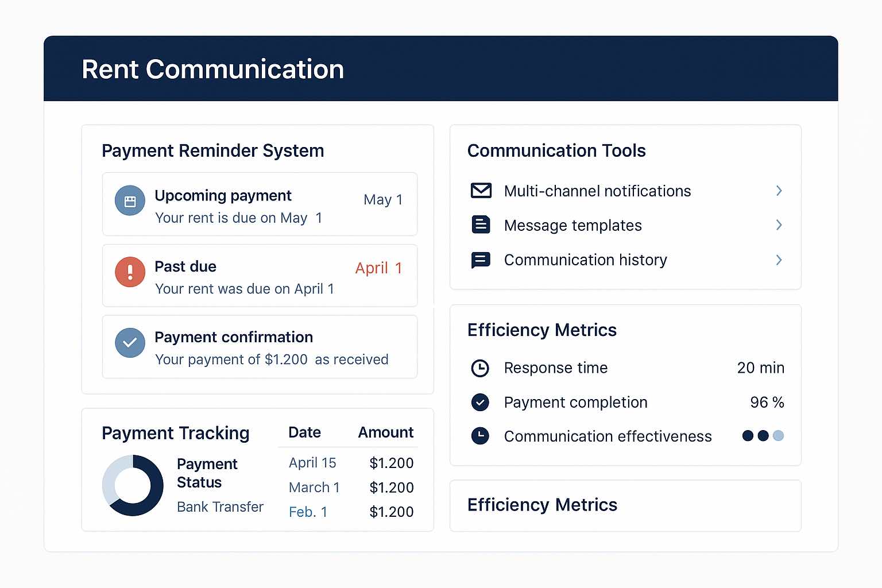
Task: Click the check badge icon beside Payment completion
Action: click(x=480, y=402)
